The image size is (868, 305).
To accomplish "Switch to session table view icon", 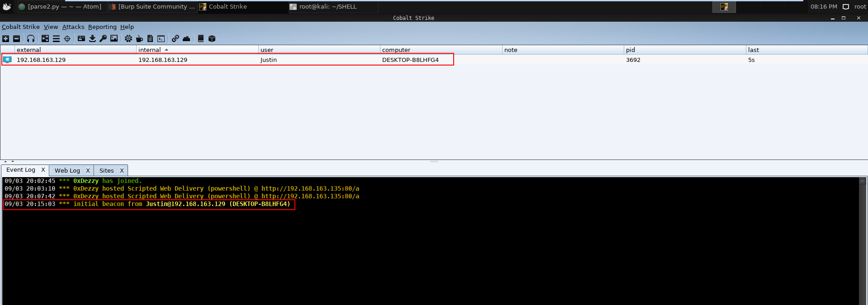I will coord(56,38).
